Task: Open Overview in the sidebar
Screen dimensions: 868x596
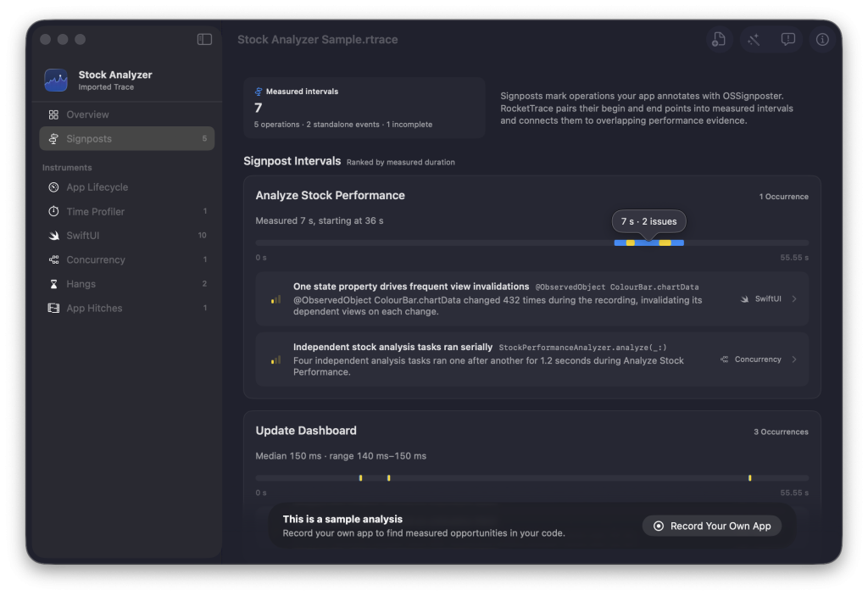Action: pyautogui.click(x=127, y=114)
